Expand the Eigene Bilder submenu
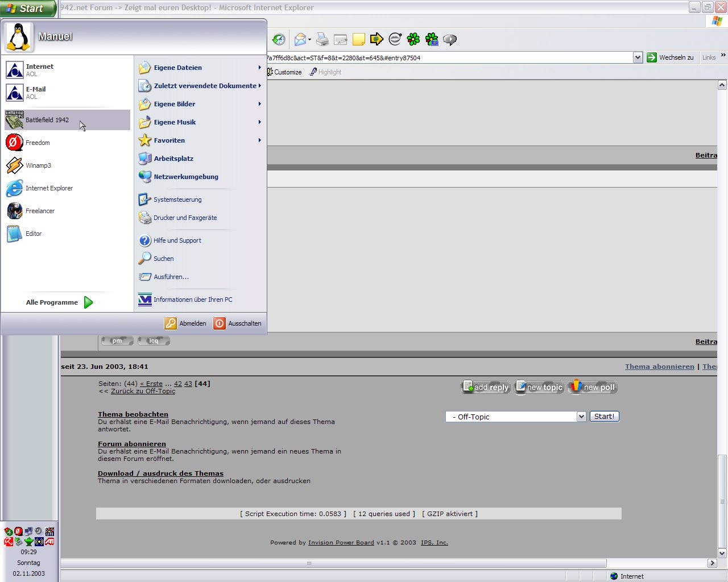Viewport: 728px width, 582px height. [x=200, y=104]
